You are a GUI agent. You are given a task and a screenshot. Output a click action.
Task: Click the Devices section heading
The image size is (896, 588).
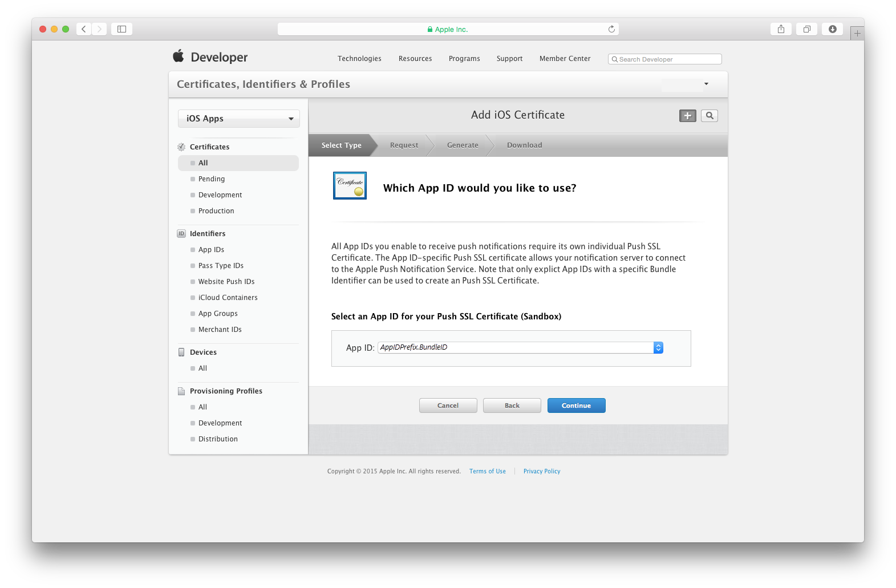tap(203, 352)
